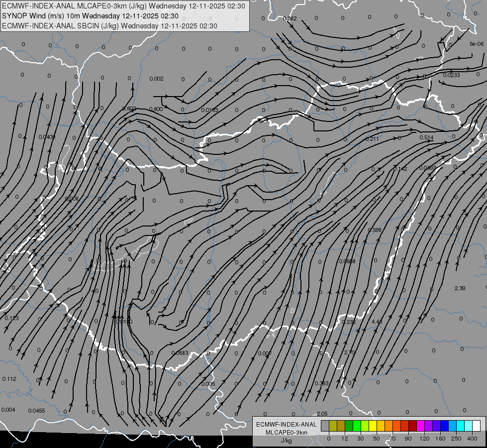Click the map value 0.005
The width and height of the screenshot is (487, 448).
(208, 384)
